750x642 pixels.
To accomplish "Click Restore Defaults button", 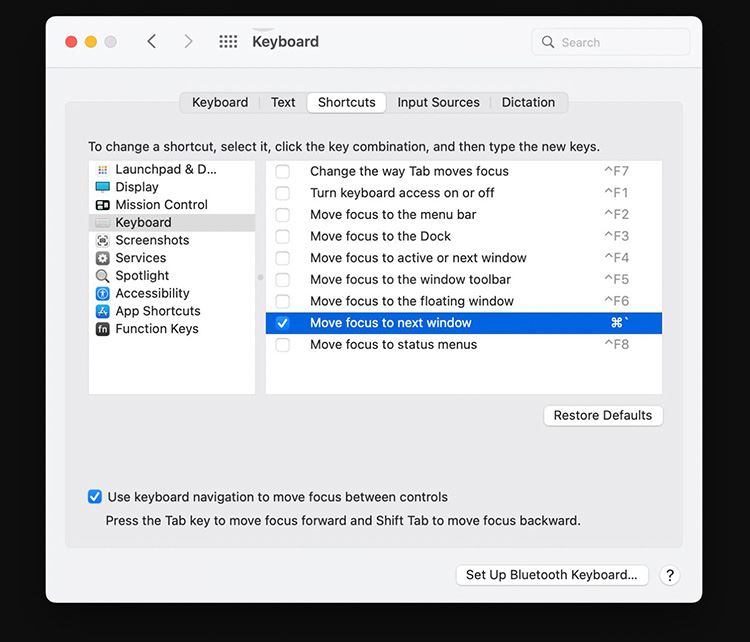I will click(603, 415).
